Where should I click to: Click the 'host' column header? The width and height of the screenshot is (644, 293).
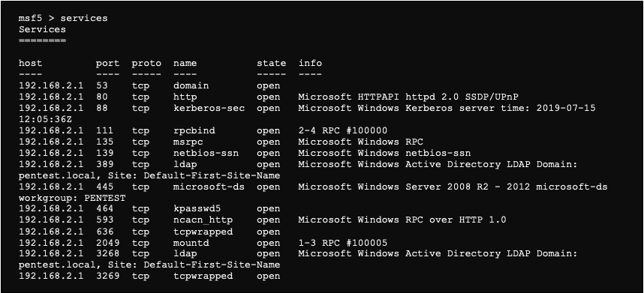(30, 63)
